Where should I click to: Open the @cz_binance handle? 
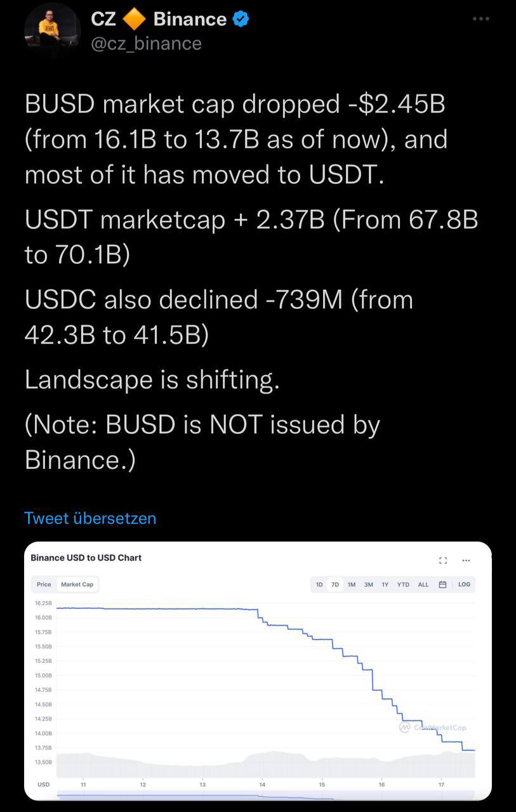[147, 43]
